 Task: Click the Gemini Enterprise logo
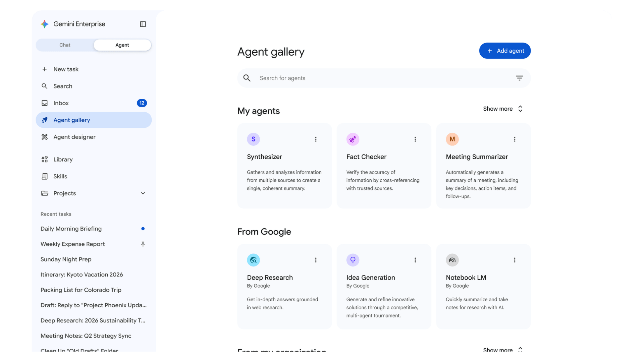pos(45,24)
